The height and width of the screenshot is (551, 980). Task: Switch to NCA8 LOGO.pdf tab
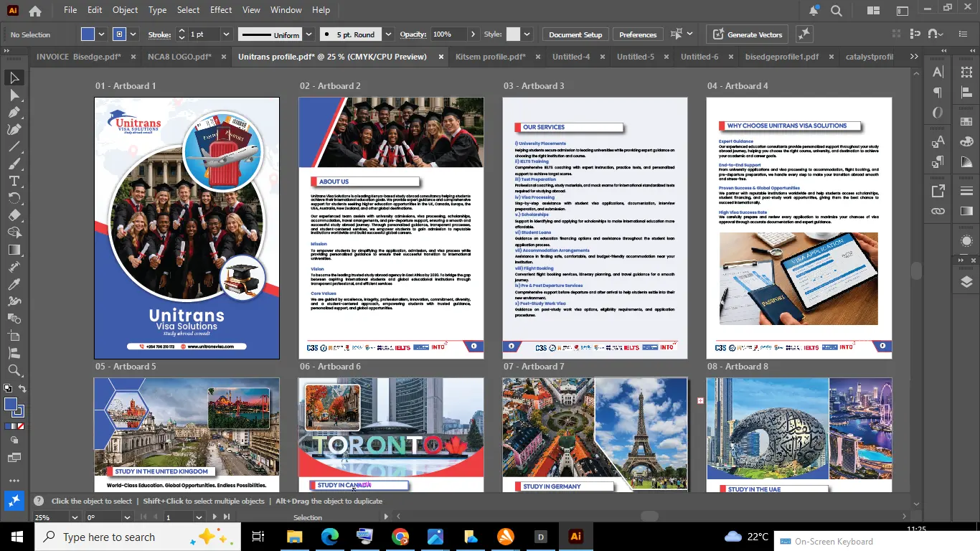(x=179, y=57)
